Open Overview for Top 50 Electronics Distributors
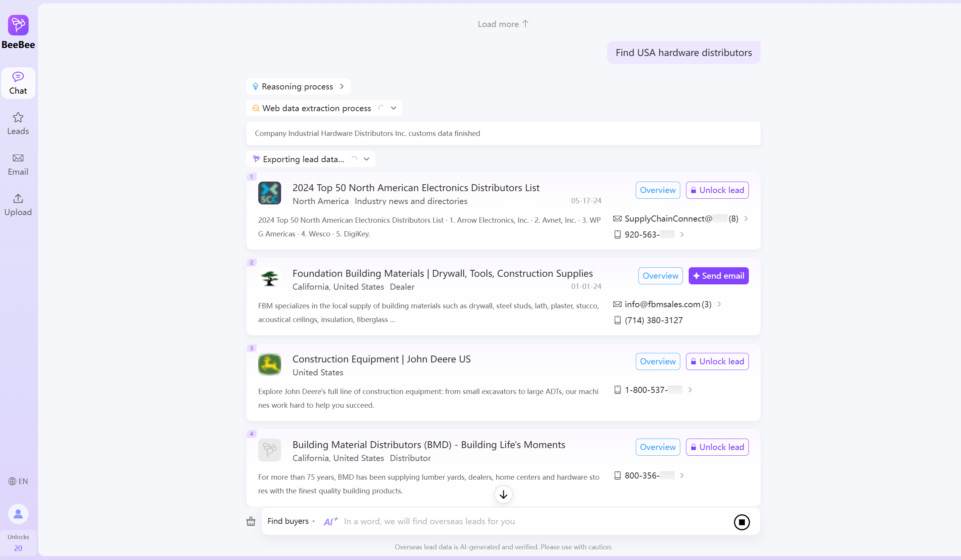The image size is (961, 560). [x=657, y=190]
